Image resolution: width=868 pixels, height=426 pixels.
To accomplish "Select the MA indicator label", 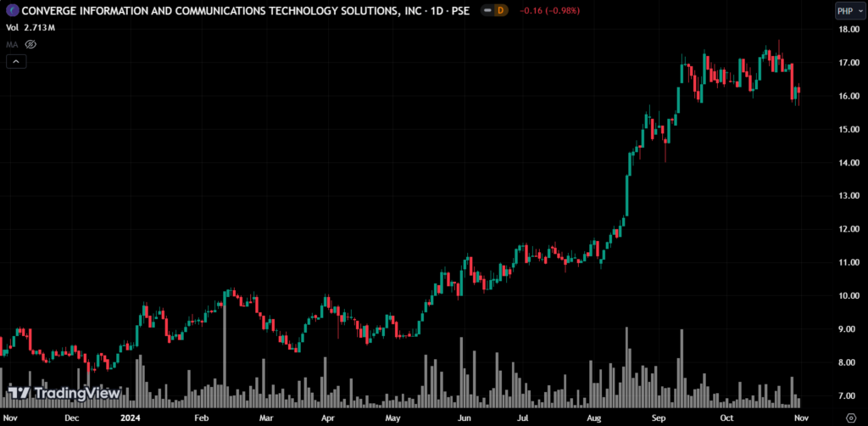I will point(13,44).
